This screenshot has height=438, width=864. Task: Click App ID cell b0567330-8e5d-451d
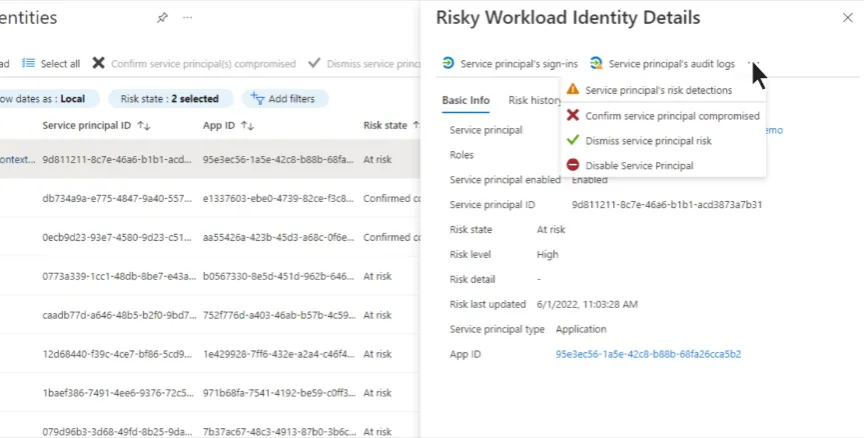(278, 276)
